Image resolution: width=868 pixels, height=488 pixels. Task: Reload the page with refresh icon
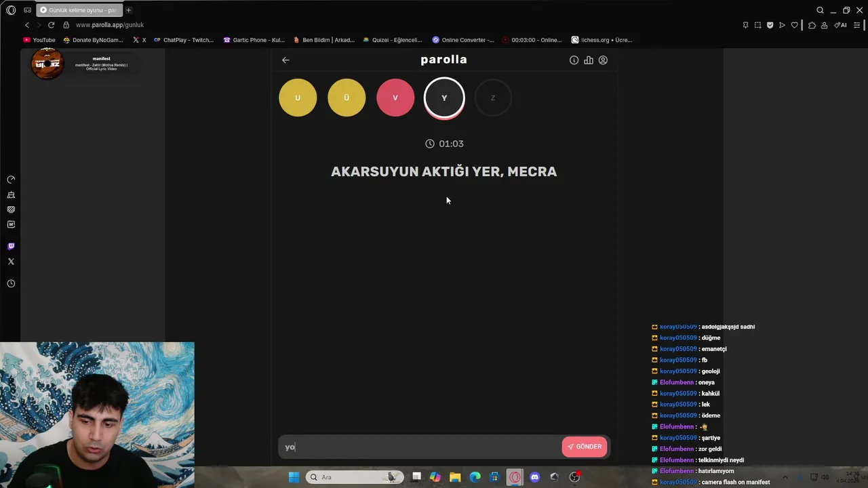(51, 25)
